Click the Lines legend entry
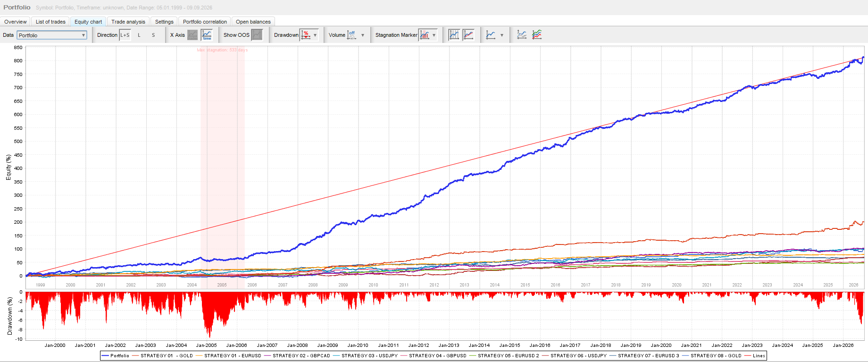Viewport: 868px width, 362px height. coord(755,356)
